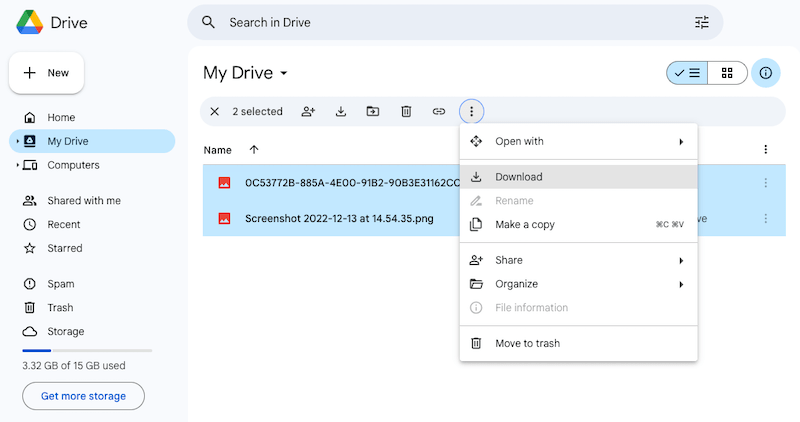Click Get more storage button

click(83, 396)
